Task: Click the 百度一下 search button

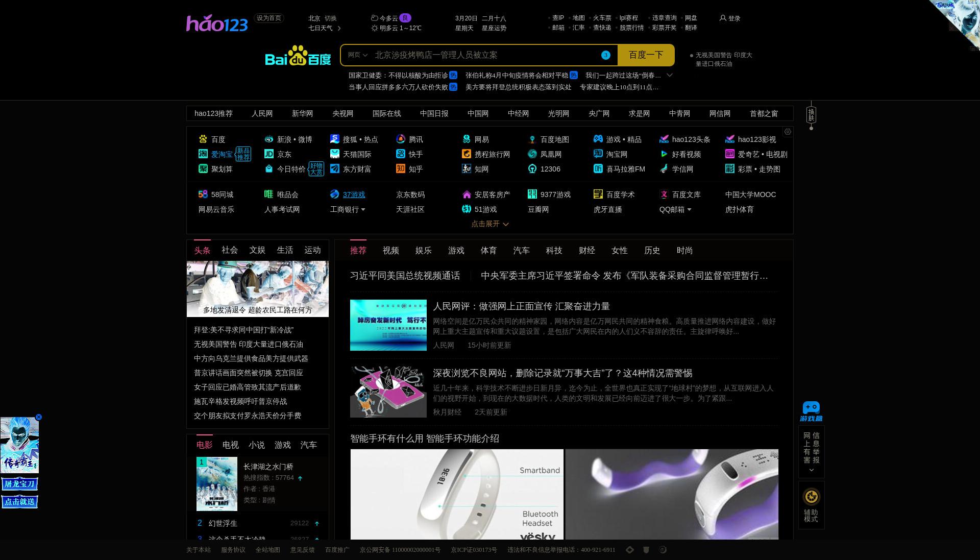Action: tap(646, 55)
